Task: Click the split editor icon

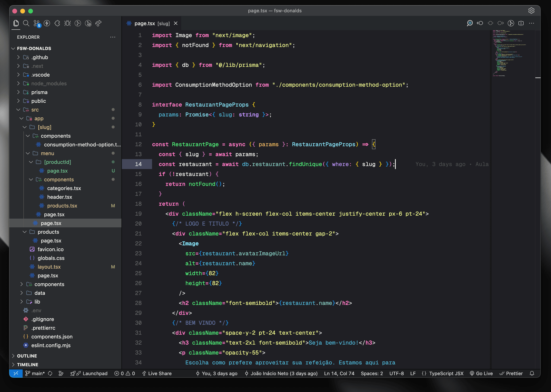Action: [x=521, y=23]
